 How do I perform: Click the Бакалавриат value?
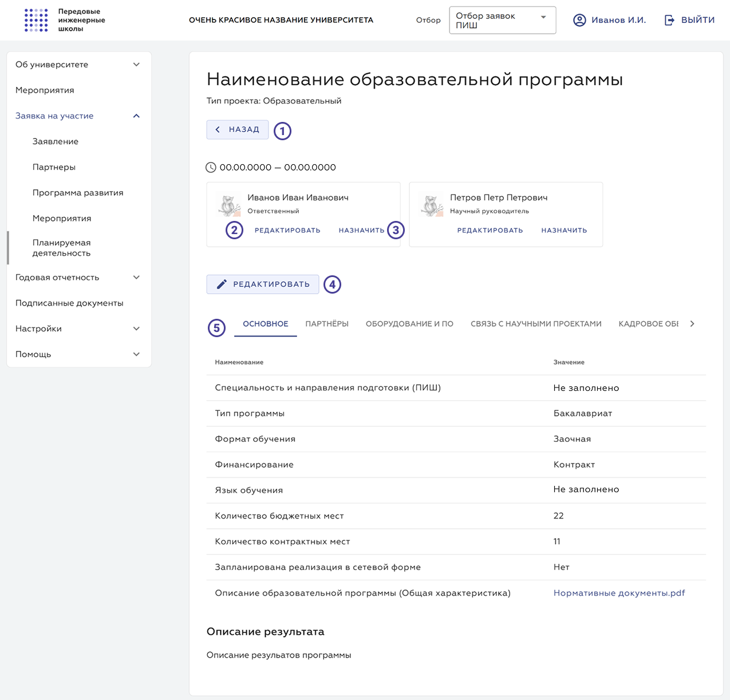pos(583,413)
